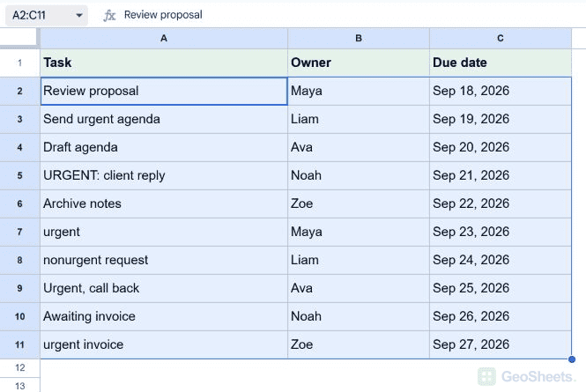Image resolution: width=586 pixels, height=392 pixels.
Task: Click owner 'Ava' in row 9
Action: point(359,288)
